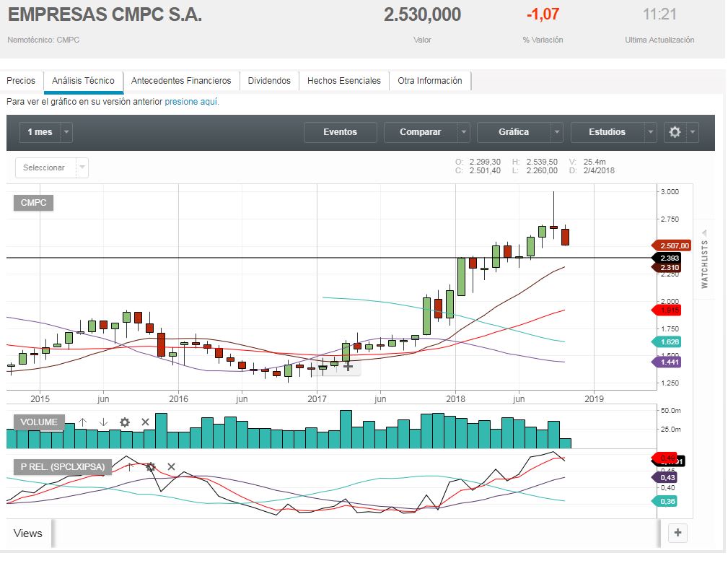Click the purple 1.441 moving average tag
The height and width of the screenshot is (566, 728).
667,362
